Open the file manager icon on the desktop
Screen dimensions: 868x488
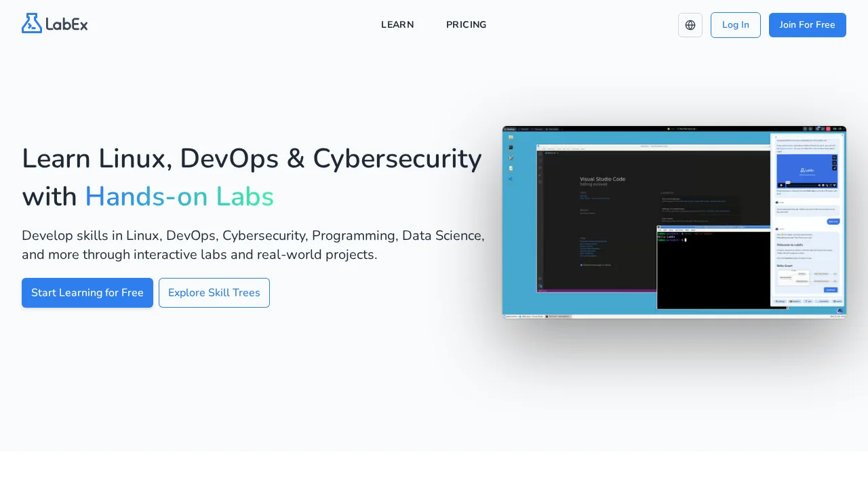click(x=511, y=137)
